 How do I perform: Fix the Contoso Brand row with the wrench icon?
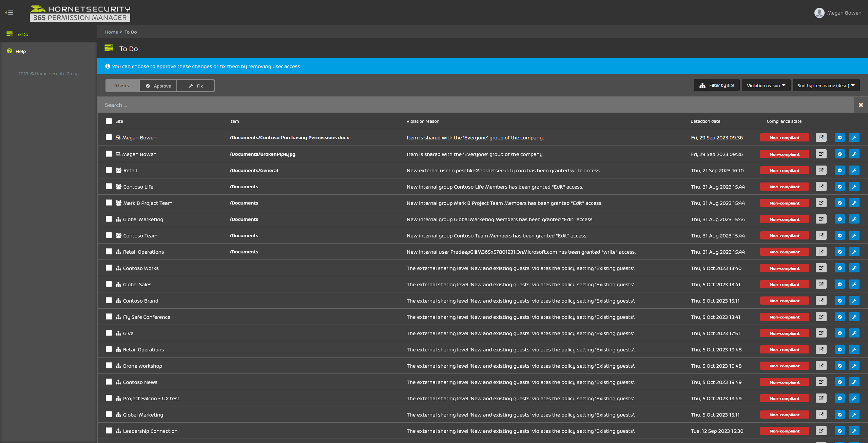point(854,301)
